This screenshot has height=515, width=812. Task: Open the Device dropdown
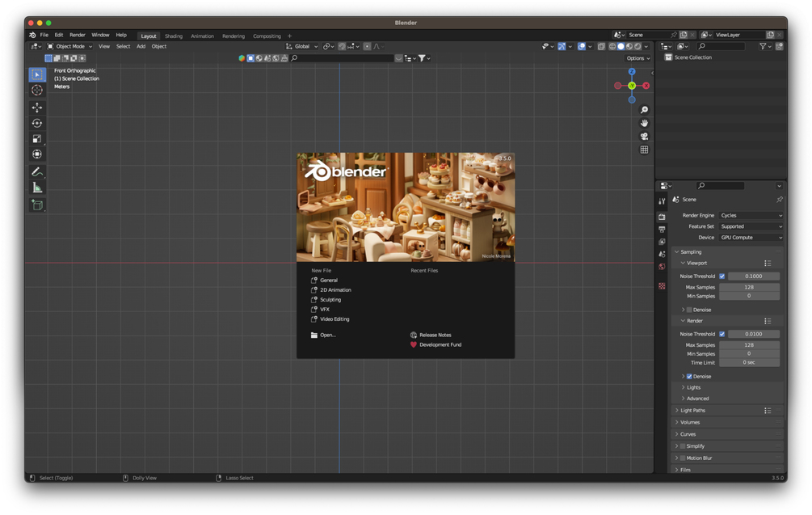tap(751, 238)
